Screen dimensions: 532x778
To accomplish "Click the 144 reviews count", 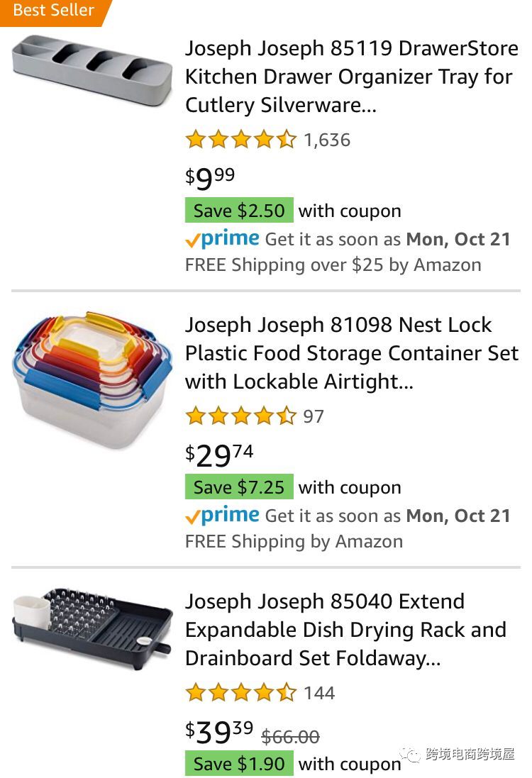I will pyautogui.click(x=319, y=693).
